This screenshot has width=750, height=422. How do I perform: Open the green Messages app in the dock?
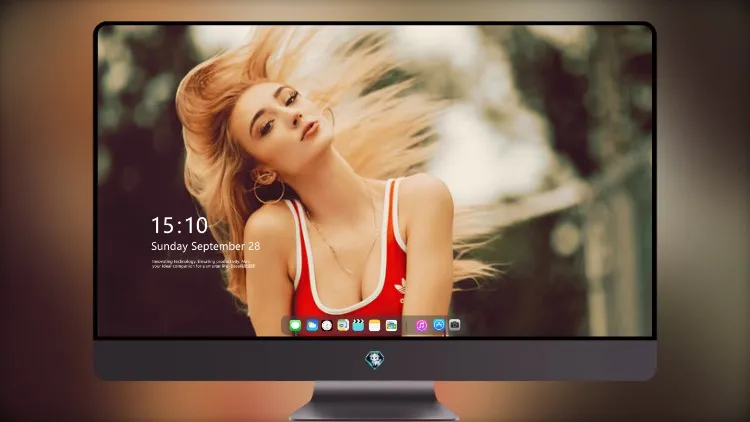(295, 325)
